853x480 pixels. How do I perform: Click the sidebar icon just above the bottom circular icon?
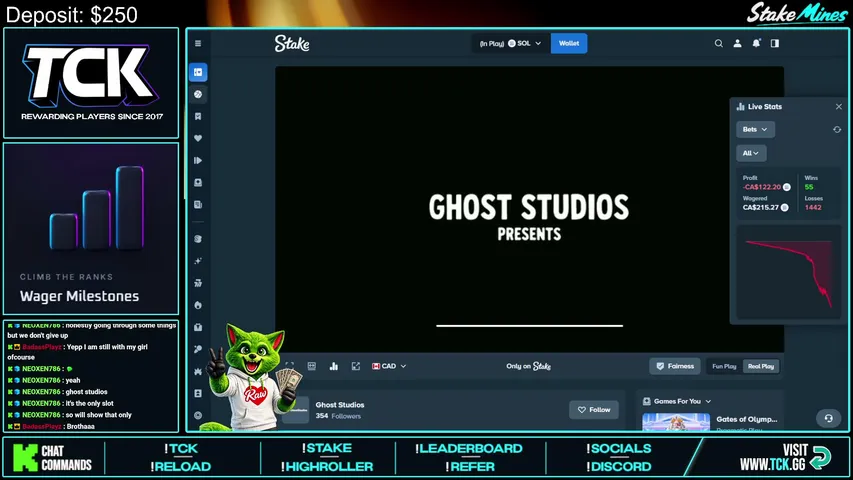click(x=198, y=393)
